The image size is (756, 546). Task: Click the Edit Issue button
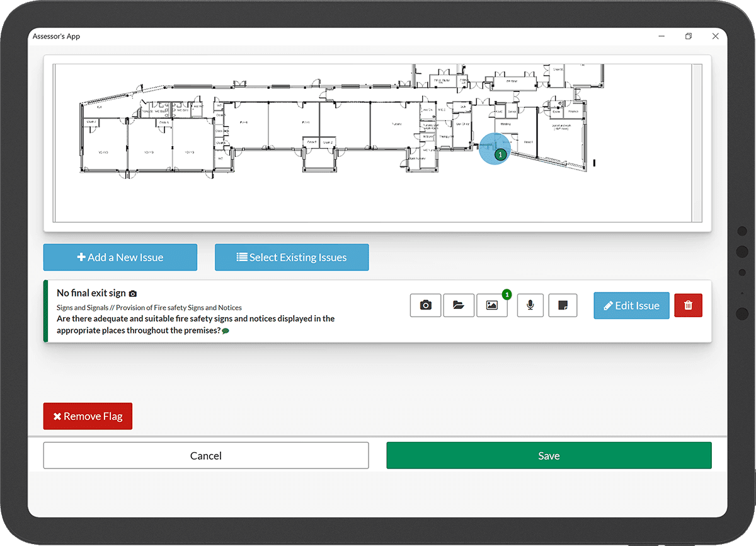631,305
